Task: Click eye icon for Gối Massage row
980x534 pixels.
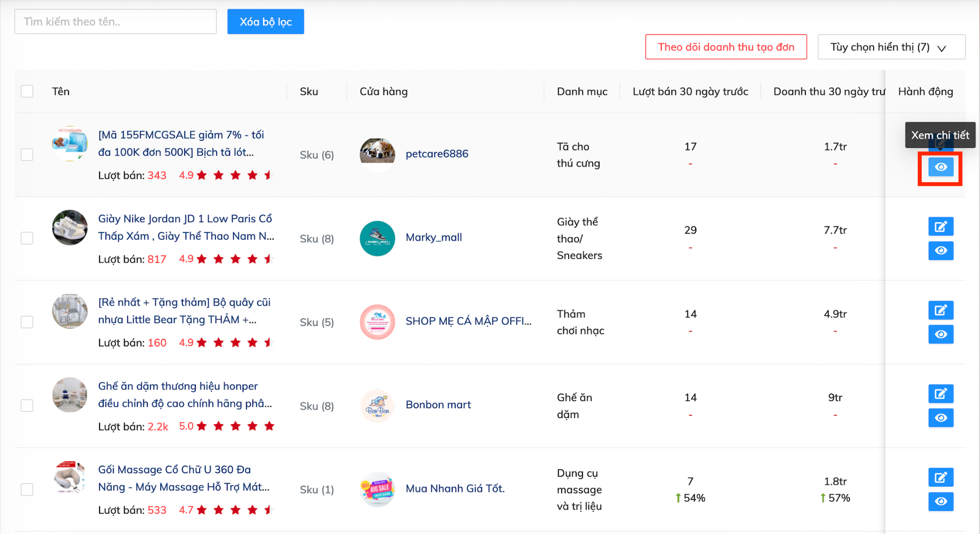Action: [940, 501]
